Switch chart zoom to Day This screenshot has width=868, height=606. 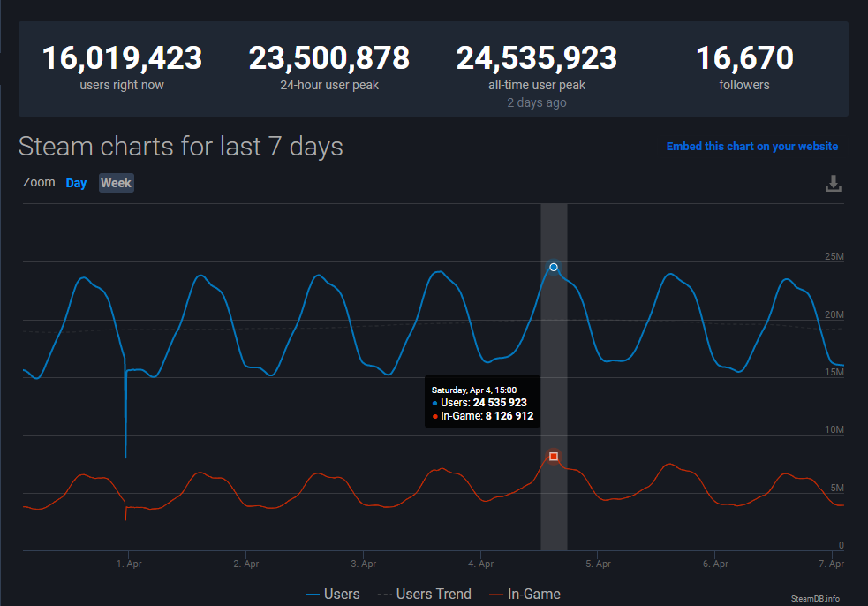click(77, 184)
